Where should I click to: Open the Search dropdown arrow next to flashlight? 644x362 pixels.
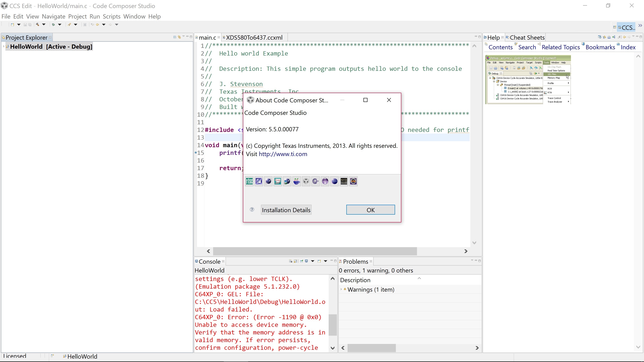(75, 25)
